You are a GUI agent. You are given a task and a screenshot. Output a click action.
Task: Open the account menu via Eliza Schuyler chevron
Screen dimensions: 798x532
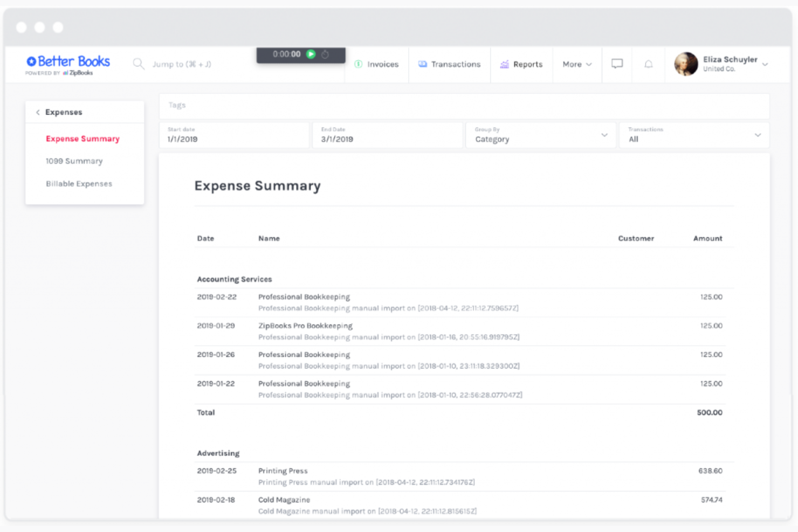(x=765, y=64)
